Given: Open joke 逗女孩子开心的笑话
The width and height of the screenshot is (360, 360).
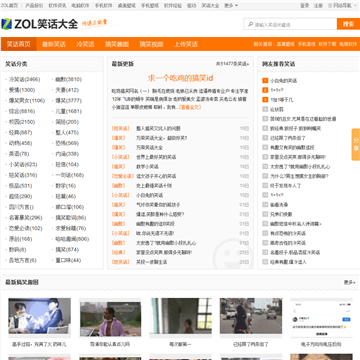Looking at the screenshot, I should pos(156,176).
